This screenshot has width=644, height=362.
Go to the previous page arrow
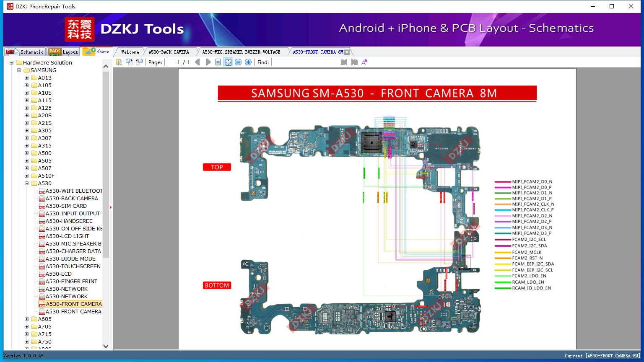[197, 62]
